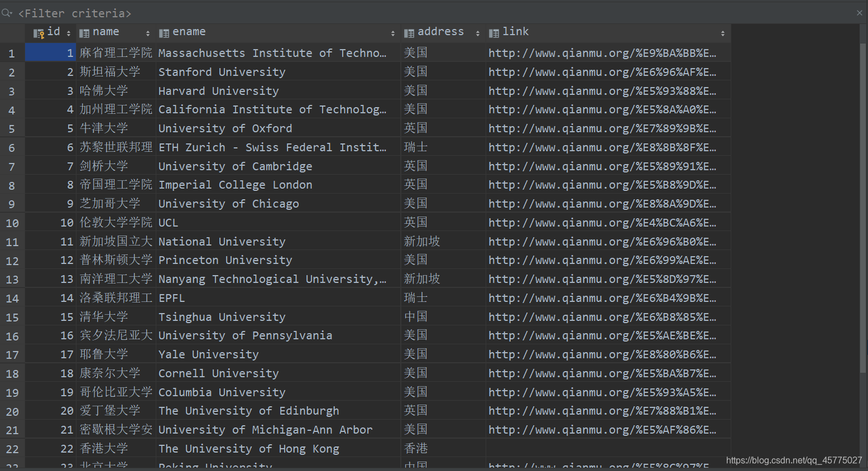
Task: Select the address cell '香港' in row 22
Action: 443,449
